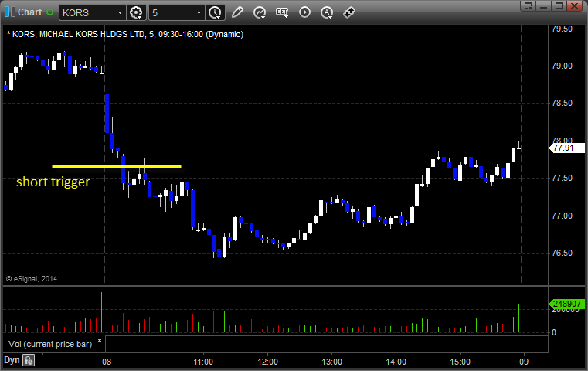
Task: Click the Chart window title text
Action: (30, 12)
